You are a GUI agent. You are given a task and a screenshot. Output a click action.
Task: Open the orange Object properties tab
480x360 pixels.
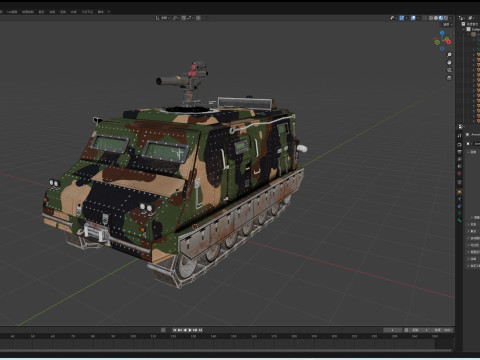[460, 192]
